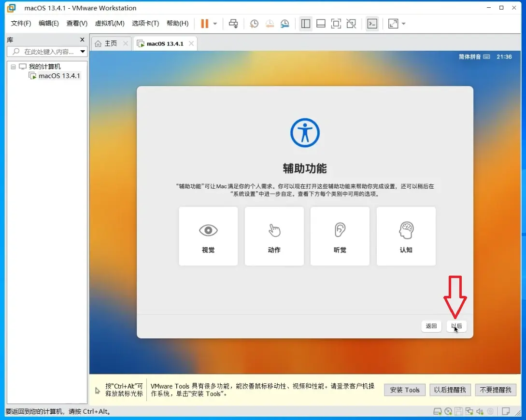This screenshot has height=420, width=526.
Task: Toggle the thumbnail bar view icon
Action: pos(321,24)
